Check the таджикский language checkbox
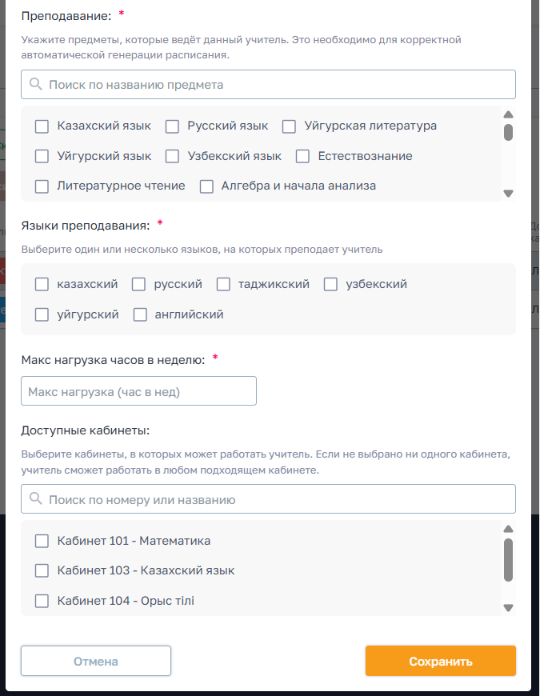This screenshot has width=540, height=696. [x=223, y=284]
